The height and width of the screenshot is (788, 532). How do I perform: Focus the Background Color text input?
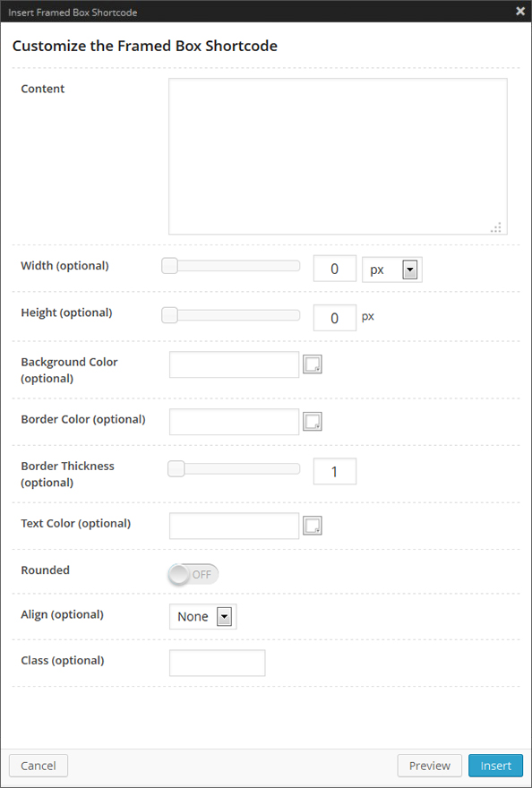(233, 364)
